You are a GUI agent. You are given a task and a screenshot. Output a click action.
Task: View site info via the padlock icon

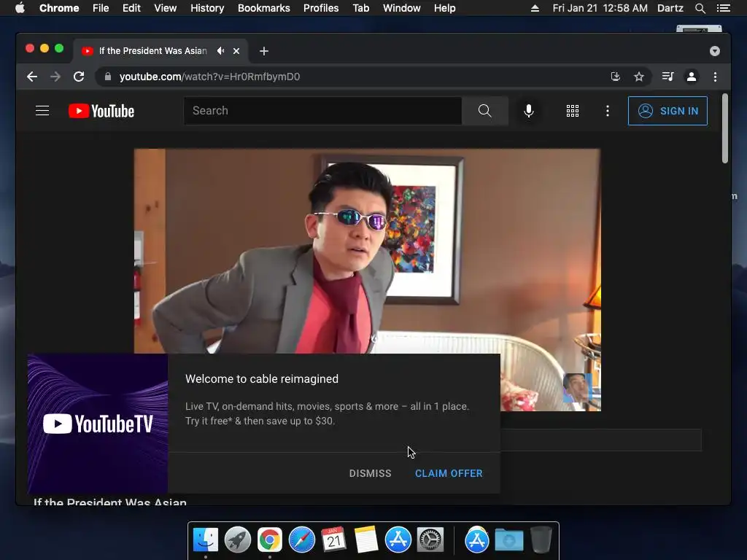coord(108,77)
